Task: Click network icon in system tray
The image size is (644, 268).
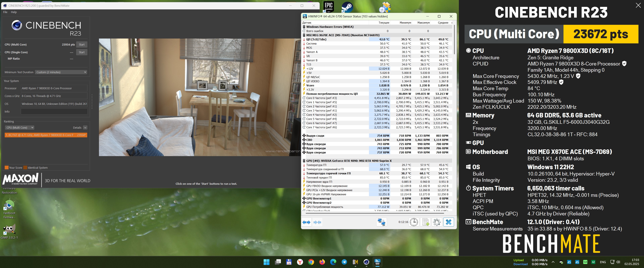Action: (612, 262)
